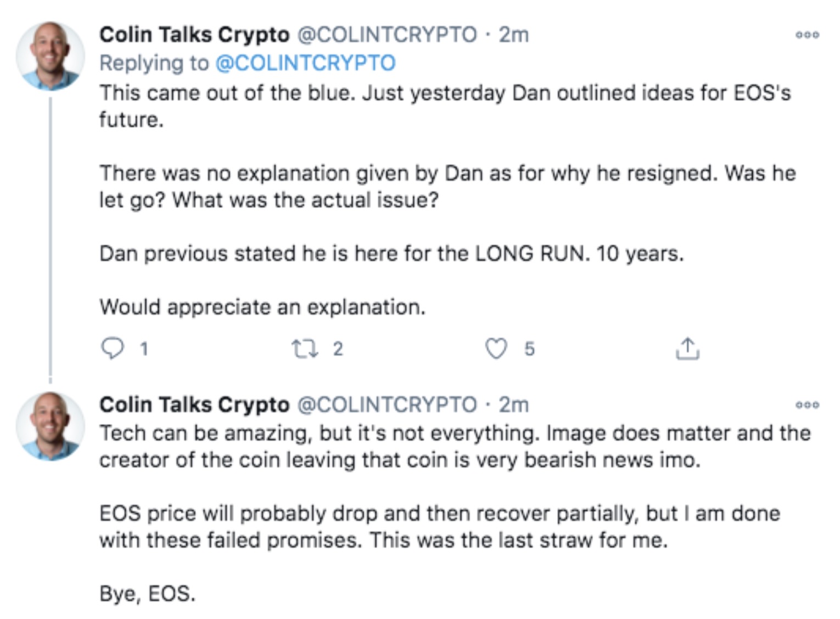
Task: Click the like count of 5
Action: [x=529, y=348]
